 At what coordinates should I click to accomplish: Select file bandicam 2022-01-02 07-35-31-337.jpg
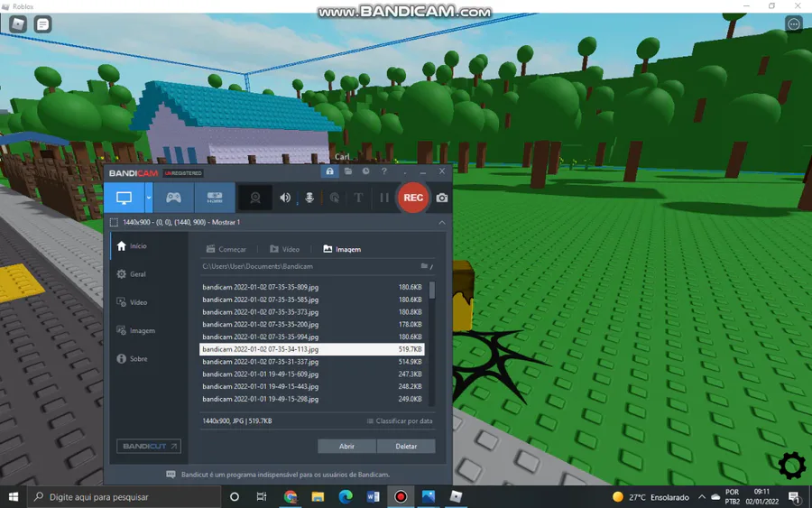(312, 362)
